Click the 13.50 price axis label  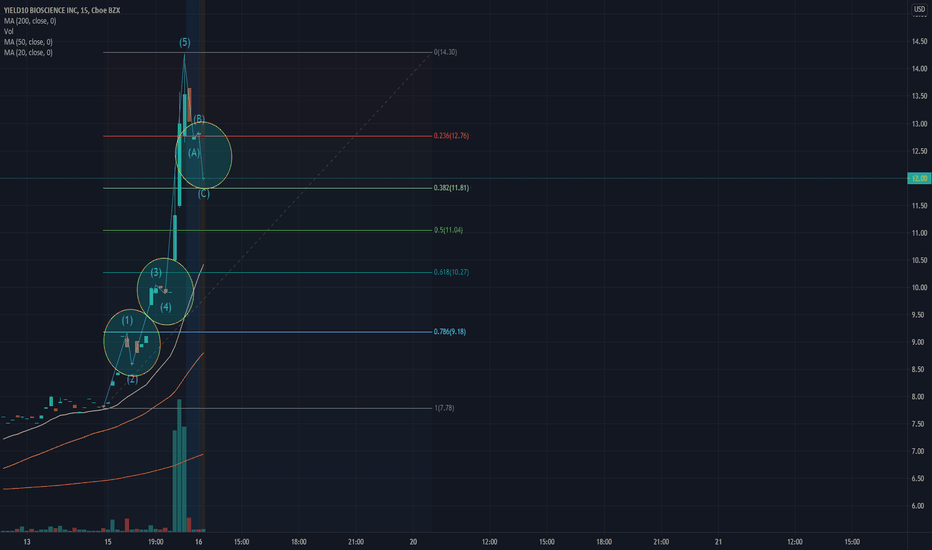coord(919,96)
